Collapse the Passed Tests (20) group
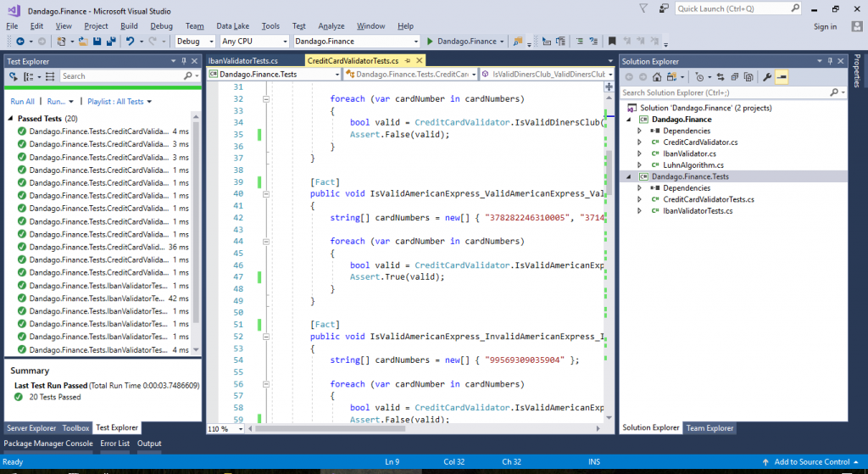The image size is (868, 474). (x=10, y=119)
